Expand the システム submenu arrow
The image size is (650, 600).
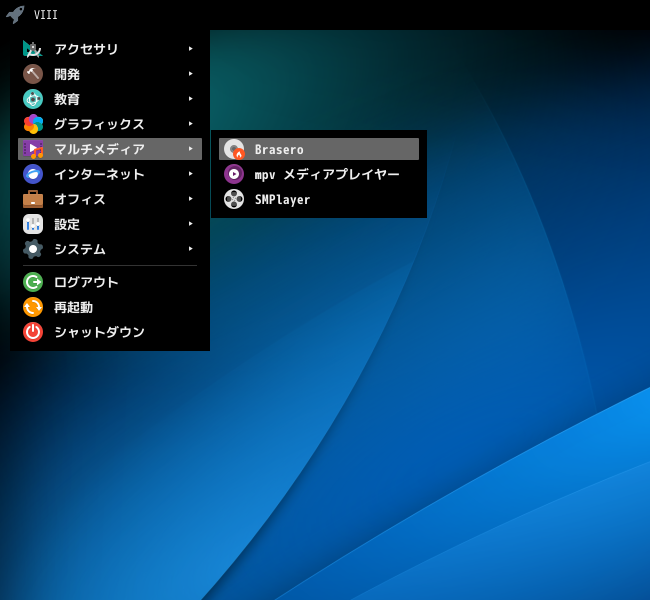[x=190, y=249]
